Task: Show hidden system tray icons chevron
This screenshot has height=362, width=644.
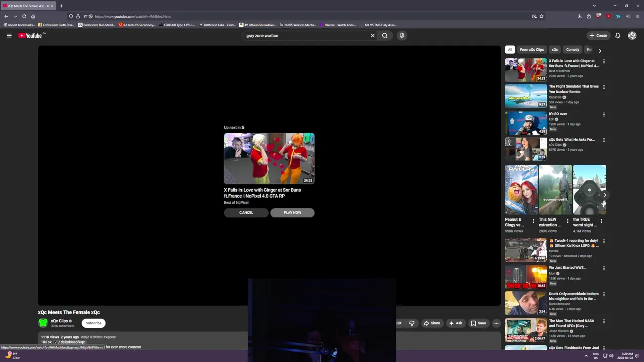Action: pyautogui.click(x=586, y=356)
